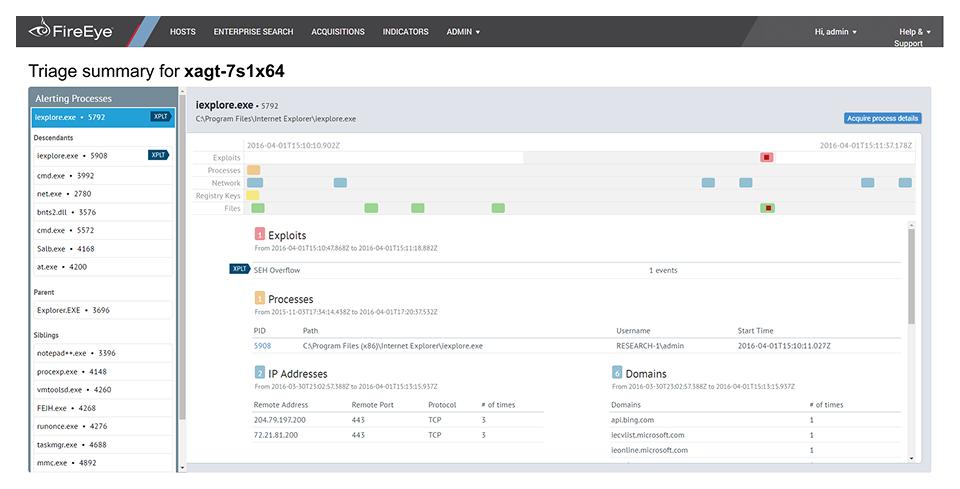Open the HOSTS menu item
960x489 pixels.
pyautogui.click(x=182, y=32)
